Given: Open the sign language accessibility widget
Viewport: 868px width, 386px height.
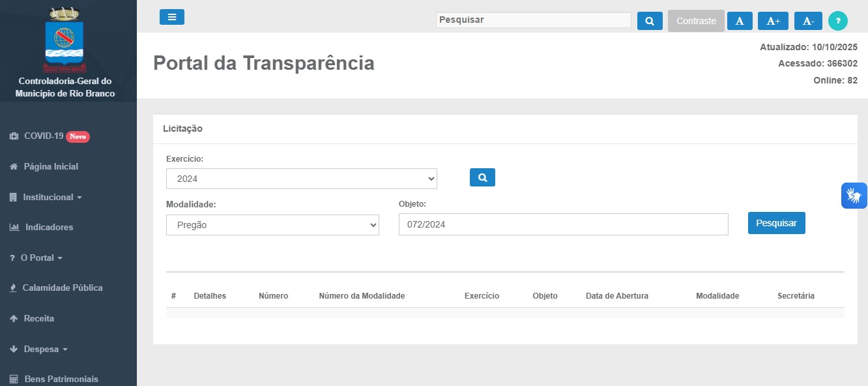Looking at the screenshot, I should 854,196.
